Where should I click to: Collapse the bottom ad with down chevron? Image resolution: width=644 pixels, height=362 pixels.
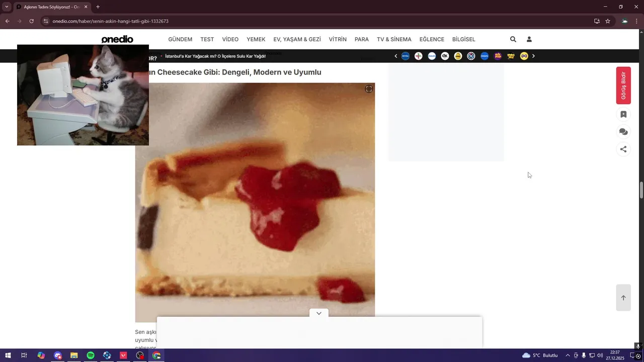(319, 313)
